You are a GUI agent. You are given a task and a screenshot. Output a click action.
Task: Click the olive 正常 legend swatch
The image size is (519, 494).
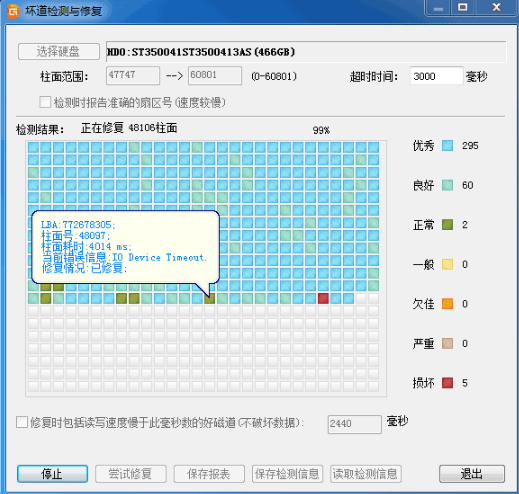click(x=447, y=225)
